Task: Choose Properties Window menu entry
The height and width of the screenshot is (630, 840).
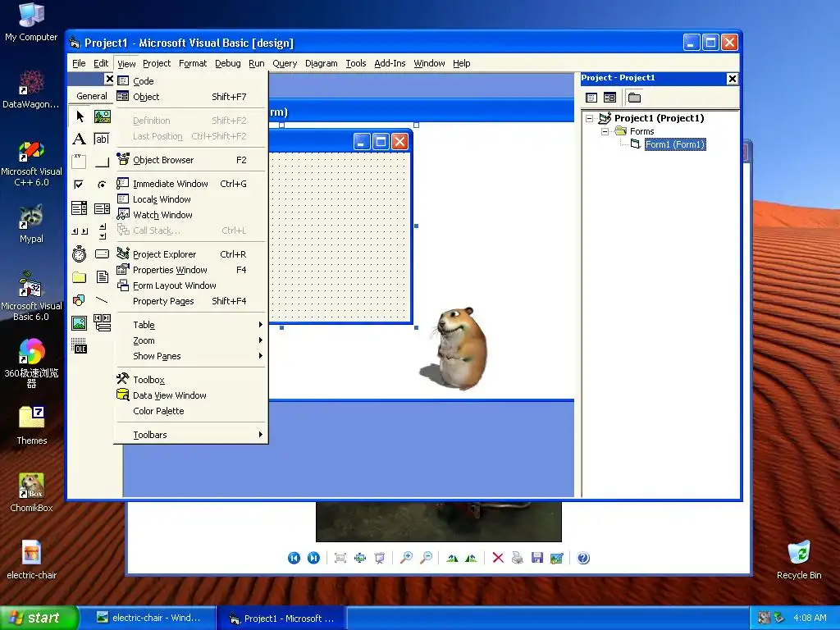Action: click(x=190, y=269)
